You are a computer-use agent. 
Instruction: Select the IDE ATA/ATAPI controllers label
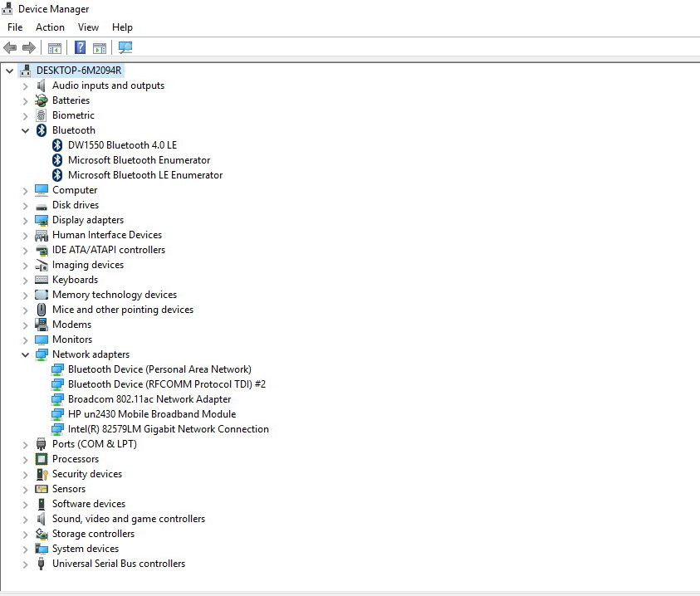pos(109,250)
